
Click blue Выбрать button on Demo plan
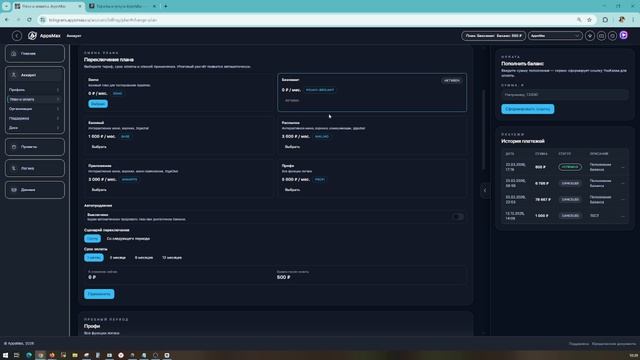pos(98,104)
